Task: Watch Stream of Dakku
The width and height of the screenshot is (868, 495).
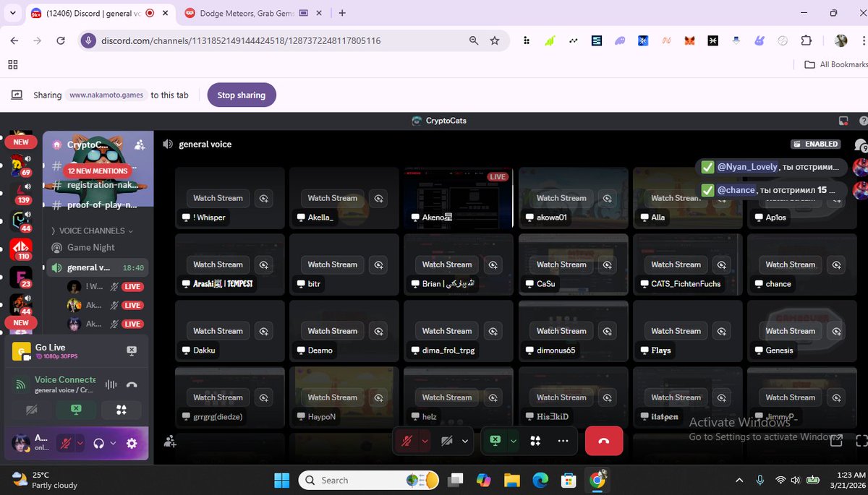Action: [x=218, y=331]
